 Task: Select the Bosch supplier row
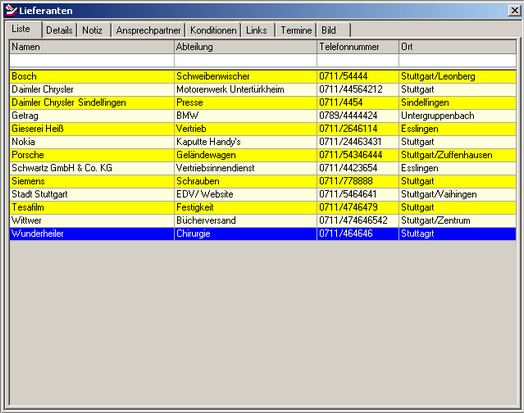click(263, 77)
